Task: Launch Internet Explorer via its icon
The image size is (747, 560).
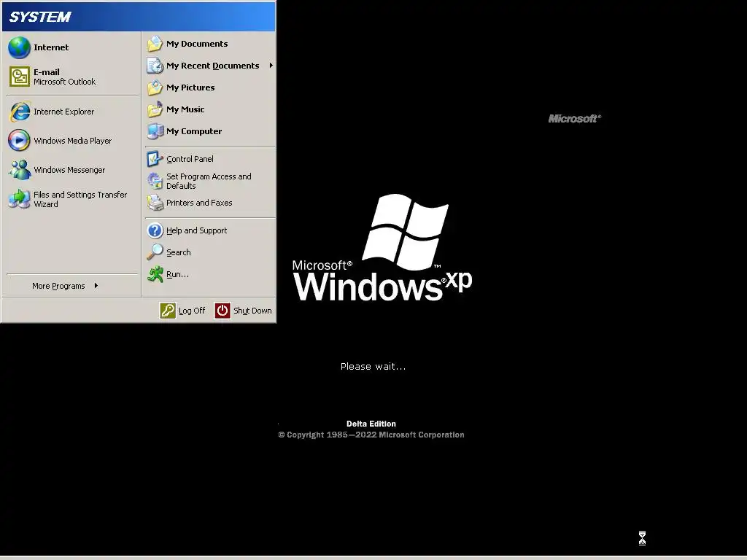Action: click(x=20, y=112)
